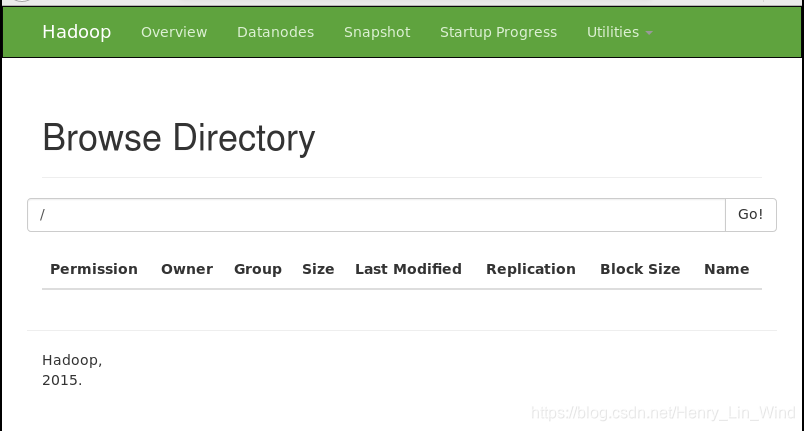Switch to the Snapshot tab
804x431 pixels.
pyautogui.click(x=377, y=32)
